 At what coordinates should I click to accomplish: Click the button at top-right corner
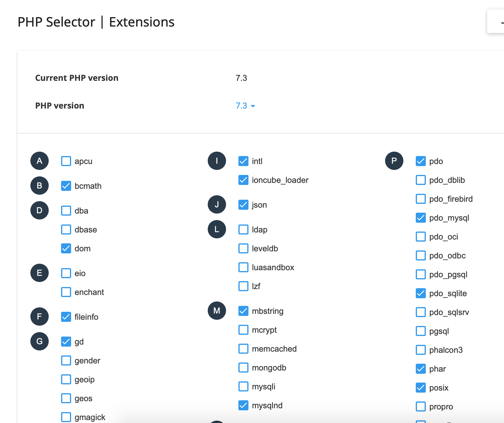(x=497, y=22)
